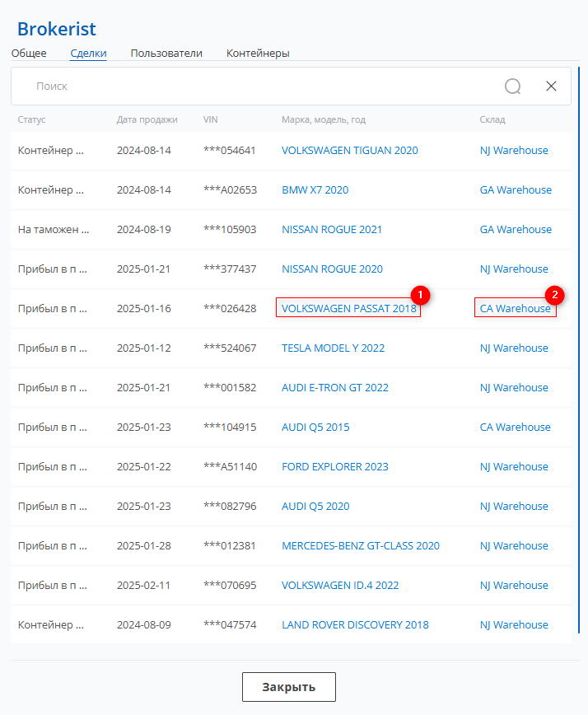Open VOLKSWAGEN ID.4 2022 link

[x=340, y=586]
